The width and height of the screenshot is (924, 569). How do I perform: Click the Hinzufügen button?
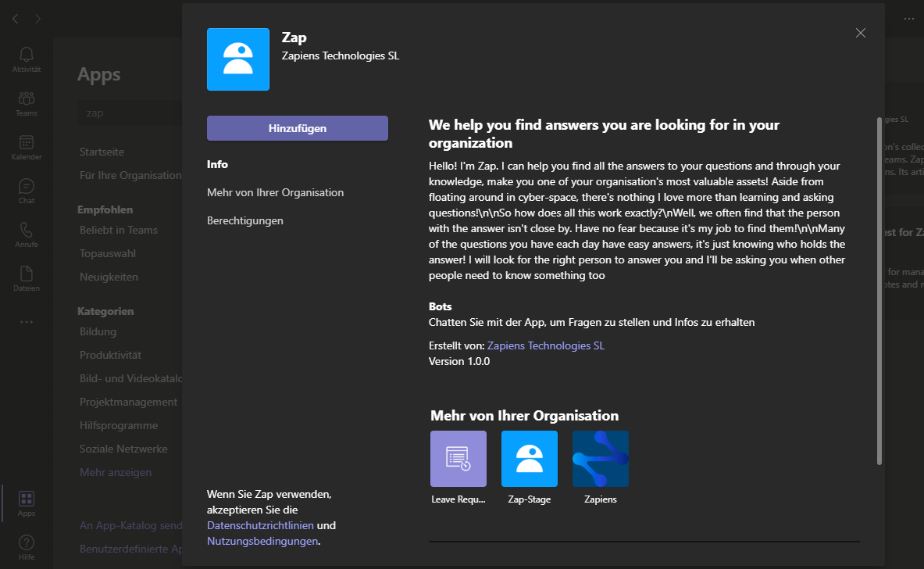click(298, 128)
